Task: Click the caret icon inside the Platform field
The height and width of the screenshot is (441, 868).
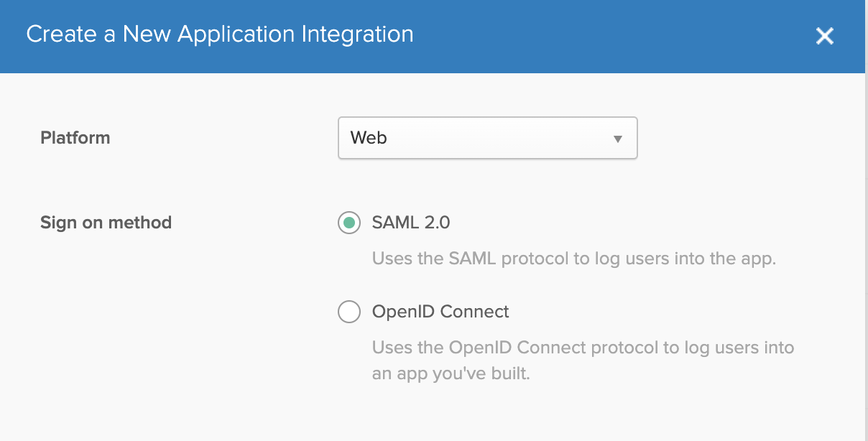Action: (617, 138)
